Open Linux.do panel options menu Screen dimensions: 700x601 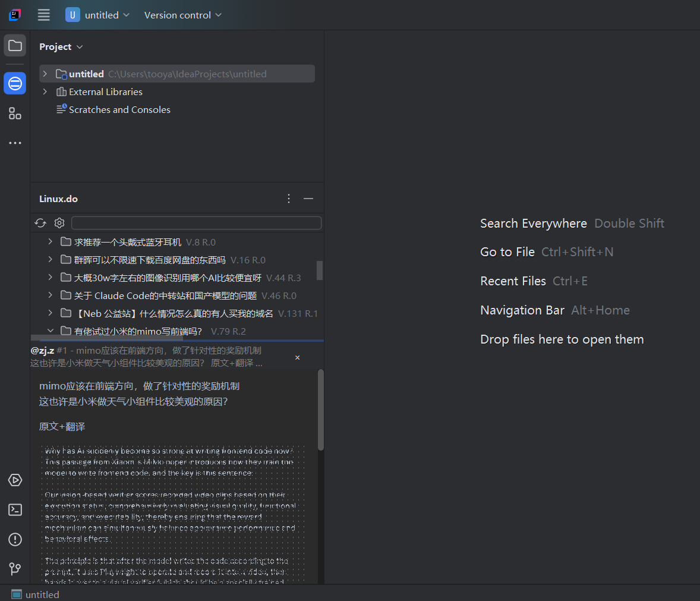(289, 199)
